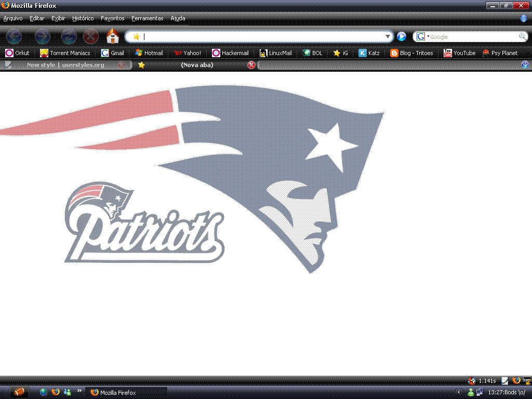This screenshot has width=532, height=399.
Task: Select the (Nova aba) tab
Action: click(x=197, y=65)
